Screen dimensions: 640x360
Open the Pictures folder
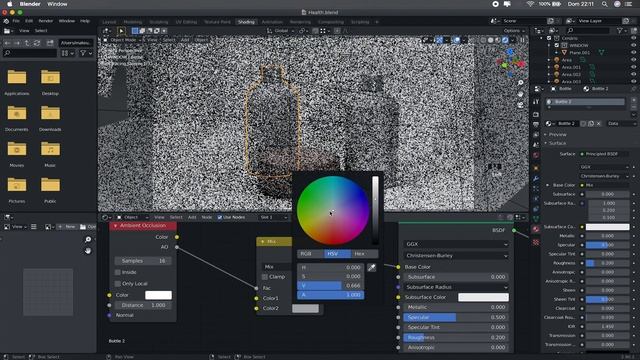[17, 185]
